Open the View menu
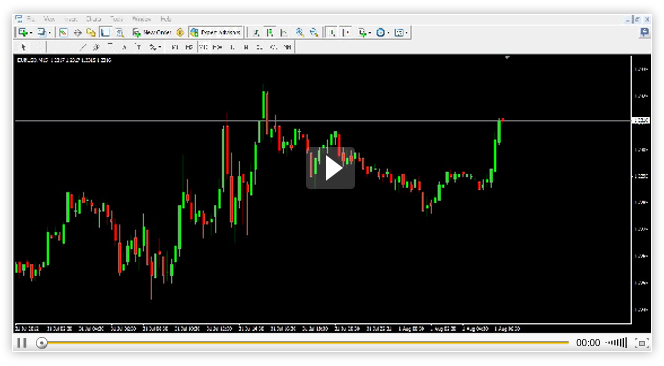The width and height of the screenshot is (664, 366). pyautogui.click(x=49, y=19)
